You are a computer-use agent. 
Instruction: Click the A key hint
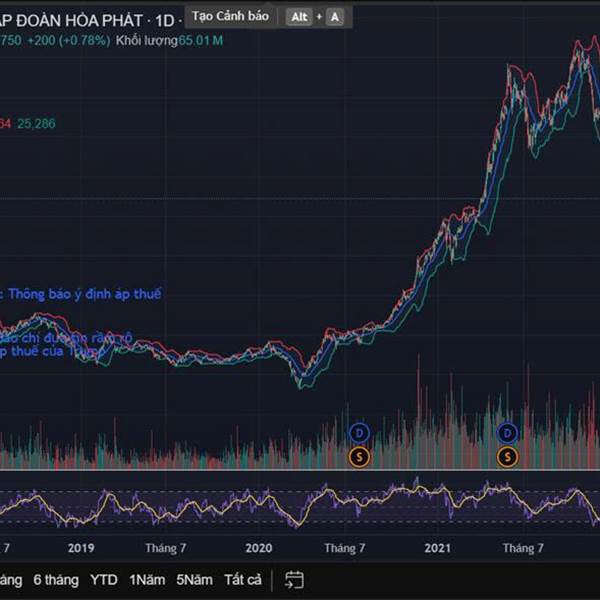tap(335, 17)
